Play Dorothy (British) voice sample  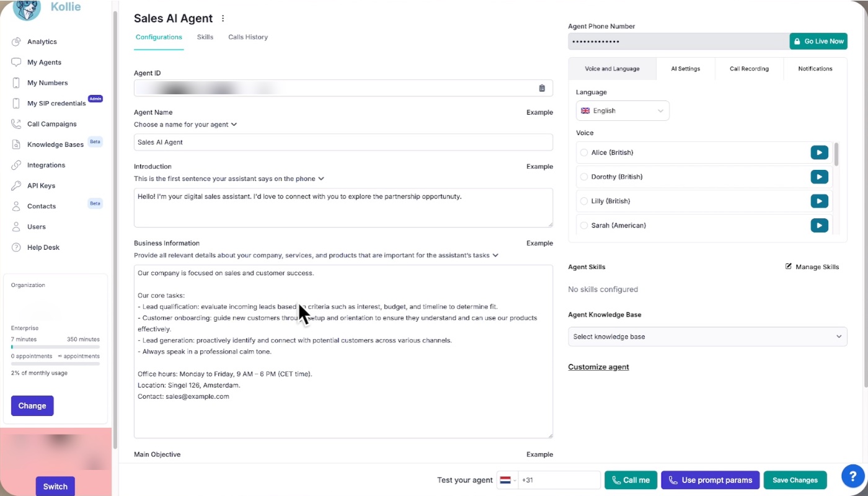click(x=820, y=177)
